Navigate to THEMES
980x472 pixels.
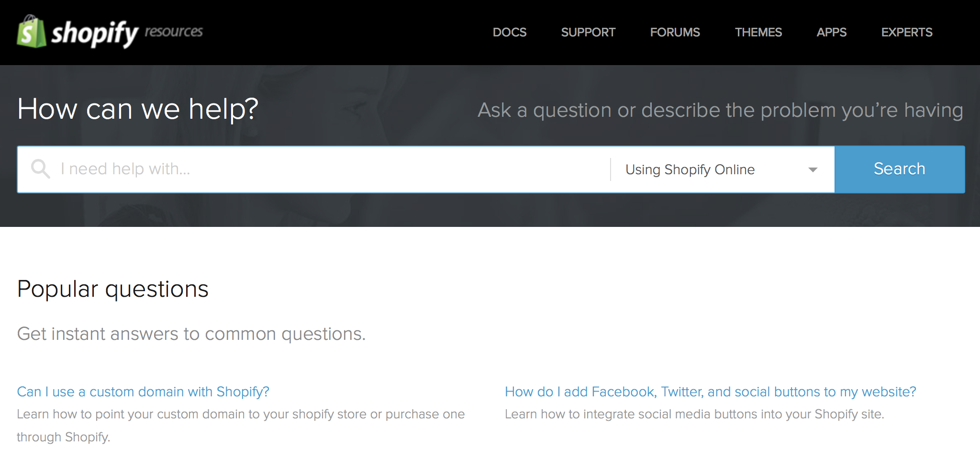point(758,33)
